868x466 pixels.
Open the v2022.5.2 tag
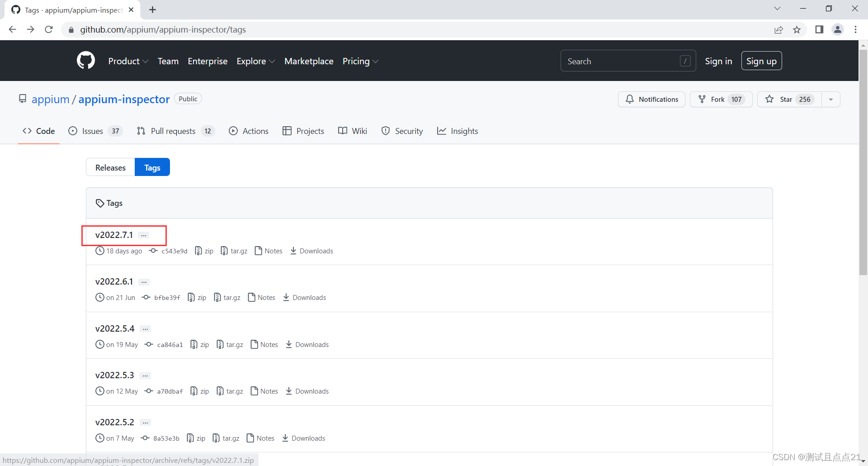coord(115,422)
